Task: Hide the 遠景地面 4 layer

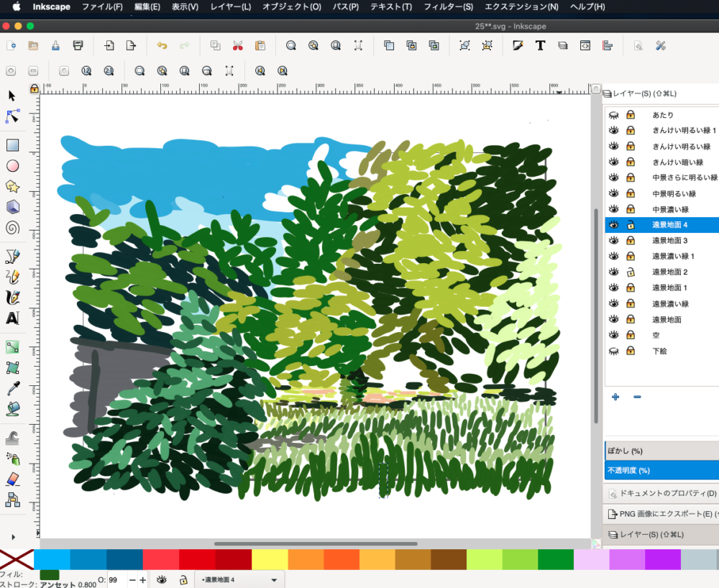Action: coord(613,224)
